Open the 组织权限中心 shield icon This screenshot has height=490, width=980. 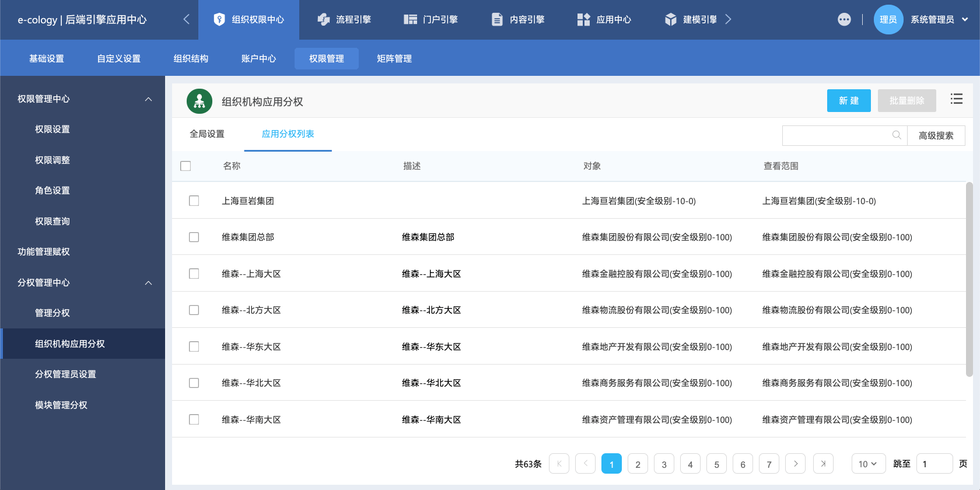pos(219,19)
